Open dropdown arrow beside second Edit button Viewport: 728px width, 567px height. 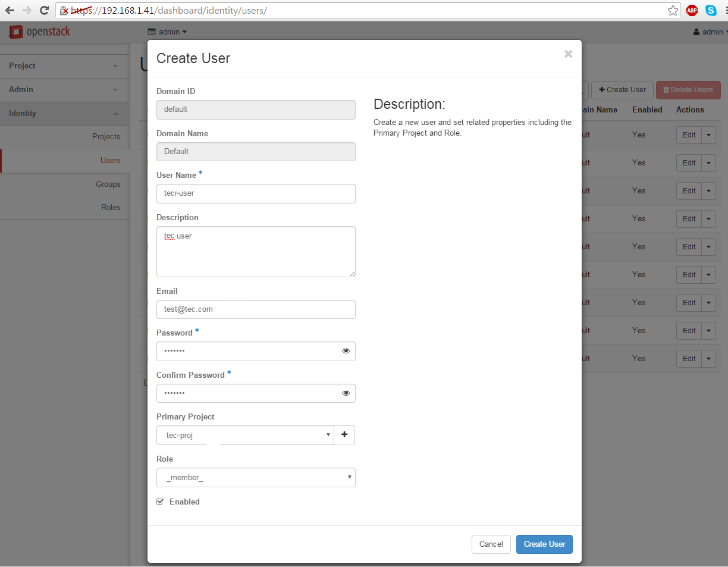coord(708,163)
